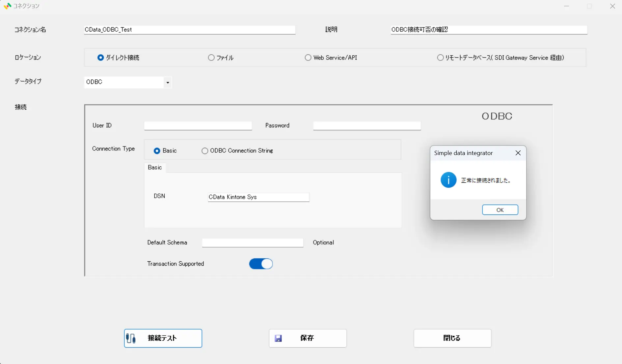Viewport: 622px width, 364px height.
Task: Click the コネクション名 name field
Action: pos(190,30)
